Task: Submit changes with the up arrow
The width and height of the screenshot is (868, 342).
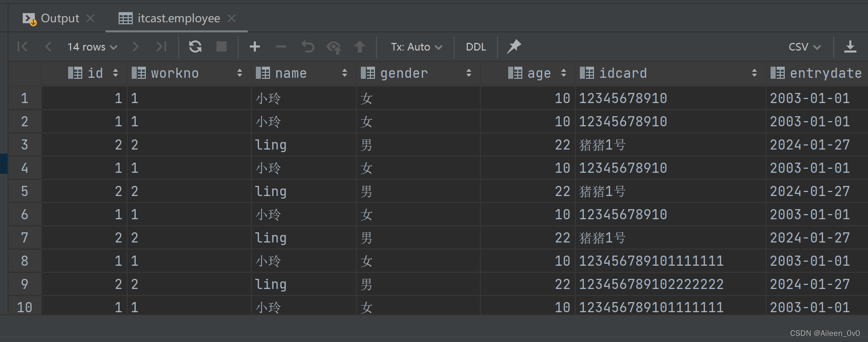Action: tap(360, 47)
